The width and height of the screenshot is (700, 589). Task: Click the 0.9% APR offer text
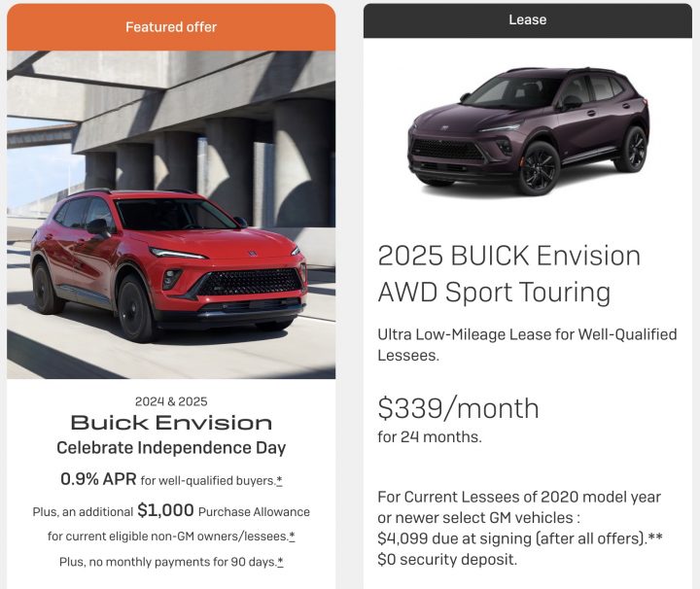pos(98,479)
